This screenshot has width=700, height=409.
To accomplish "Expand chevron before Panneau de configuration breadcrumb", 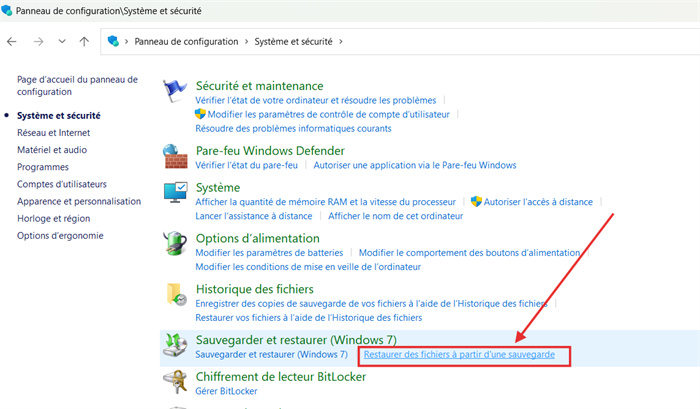I will pos(126,42).
